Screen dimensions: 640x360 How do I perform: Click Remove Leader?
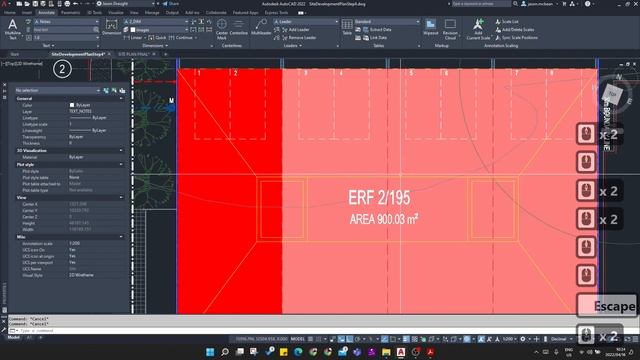pyautogui.click(x=298, y=38)
